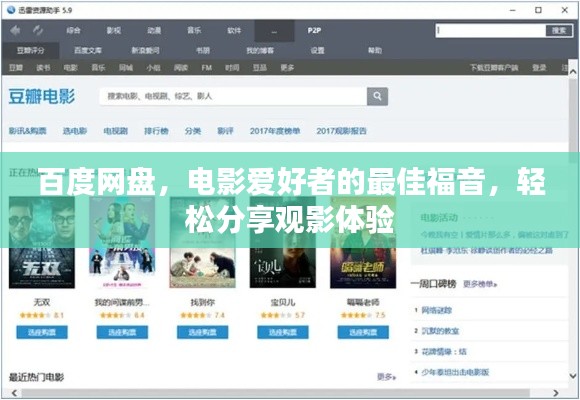Viewport: 580px width, 400px height.
Task: Open the P2P tab
Action: pos(314,31)
